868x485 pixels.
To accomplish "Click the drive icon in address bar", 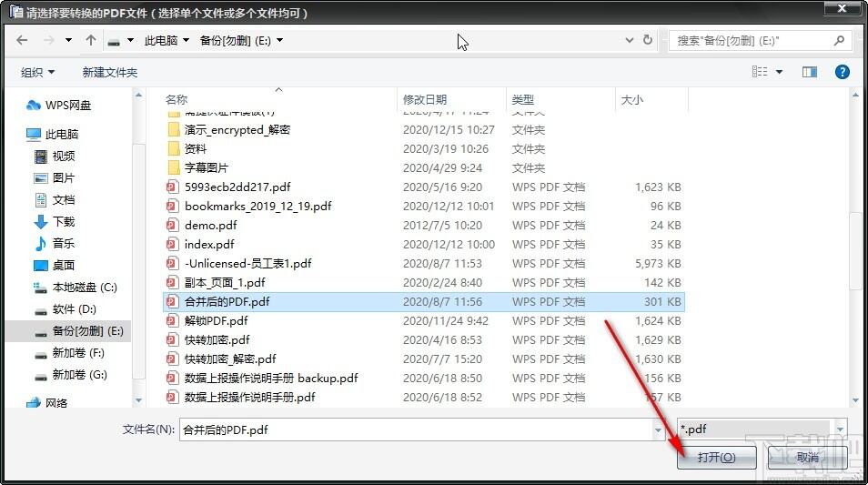I will (x=114, y=41).
